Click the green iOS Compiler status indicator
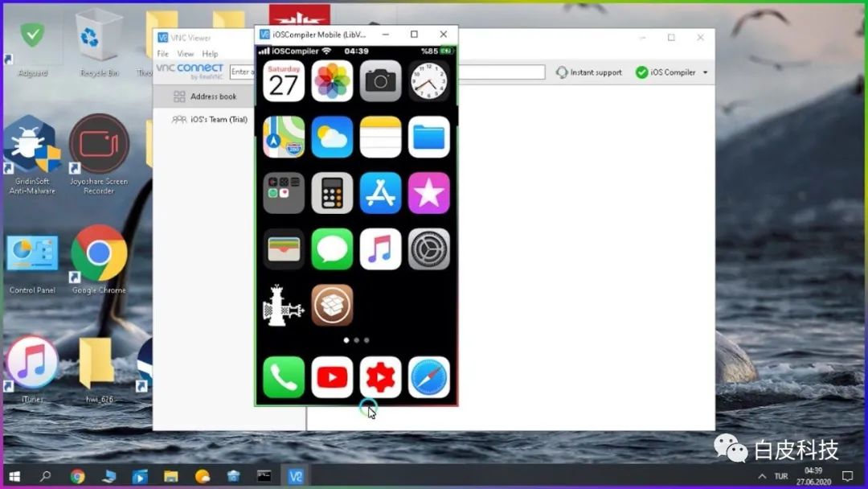 [641, 72]
